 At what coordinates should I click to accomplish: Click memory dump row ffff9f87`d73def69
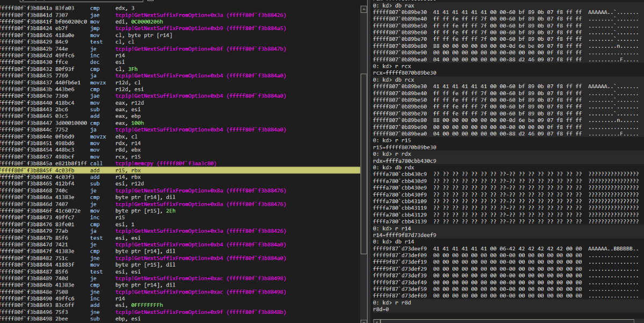point(506,295)
